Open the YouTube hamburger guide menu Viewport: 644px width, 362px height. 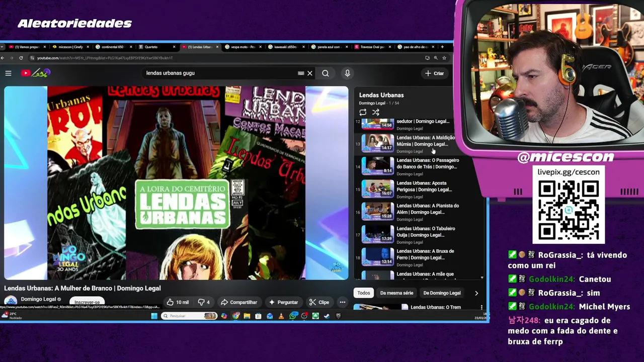tap(9, 73)
